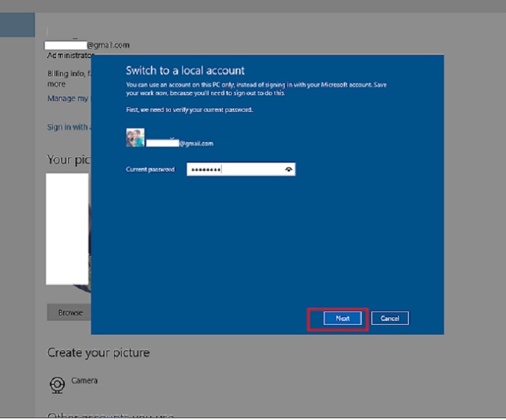Cancel switching to a local account
This screenshot has width=506, height=420.
click(390, 319)
